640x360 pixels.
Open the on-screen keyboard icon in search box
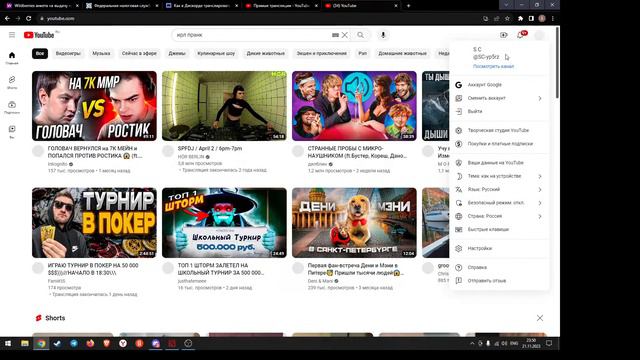[336, 35]
